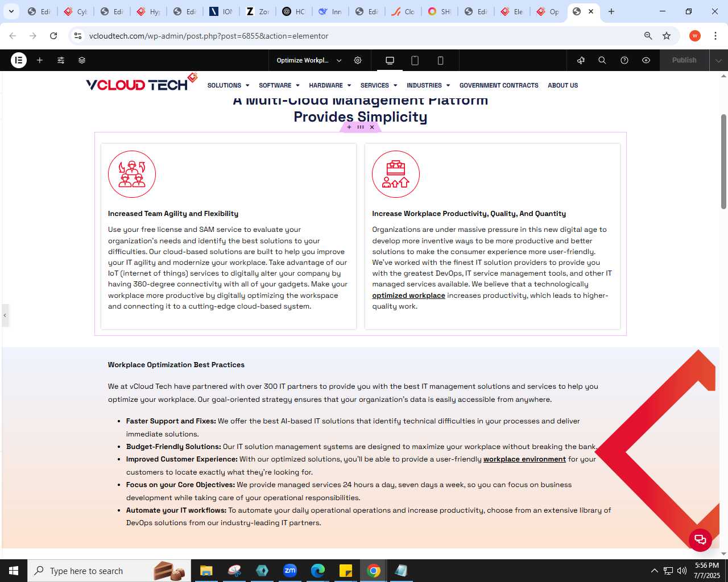This screenshot has height=582, width=728.
Task: Preview changes with the eye icon
Action: [x=646, y=60]
